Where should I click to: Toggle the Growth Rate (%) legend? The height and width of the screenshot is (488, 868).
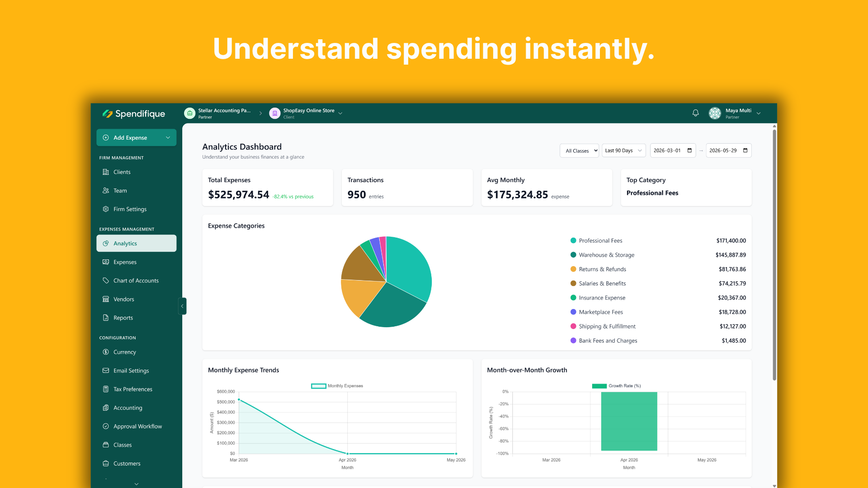[616, 386]
